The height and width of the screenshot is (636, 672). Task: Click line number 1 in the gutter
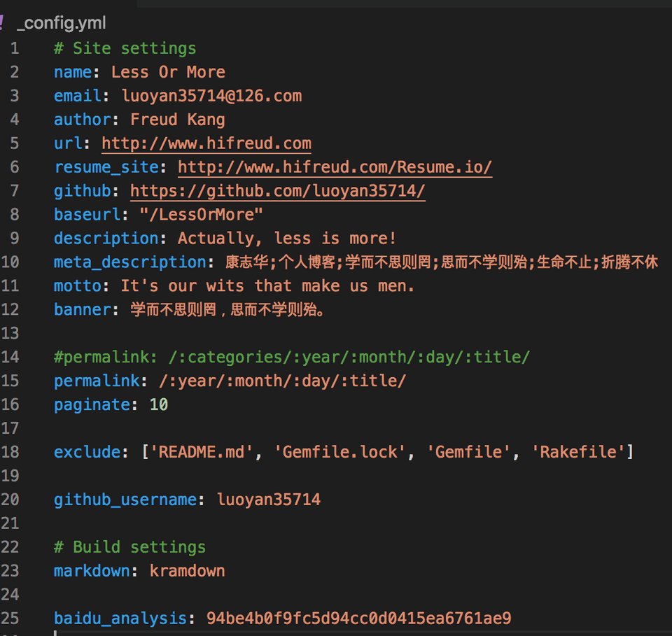tap(15, 48)
